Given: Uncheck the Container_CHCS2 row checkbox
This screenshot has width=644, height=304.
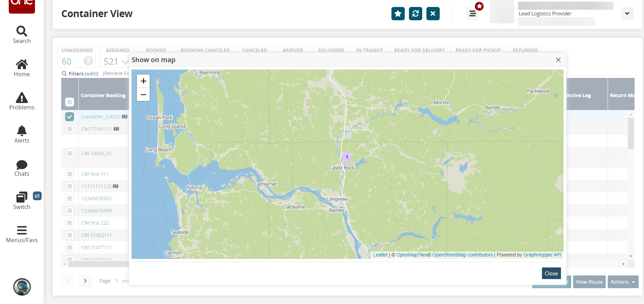Looking at the screenshot, I should point(70,117).
